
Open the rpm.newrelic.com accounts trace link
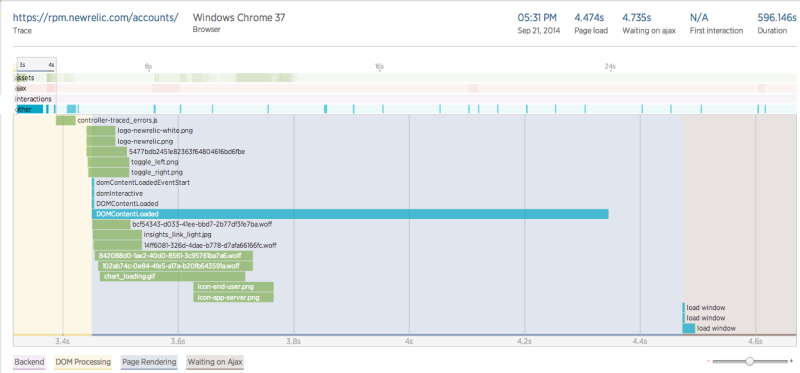click(x=96, y=17)
